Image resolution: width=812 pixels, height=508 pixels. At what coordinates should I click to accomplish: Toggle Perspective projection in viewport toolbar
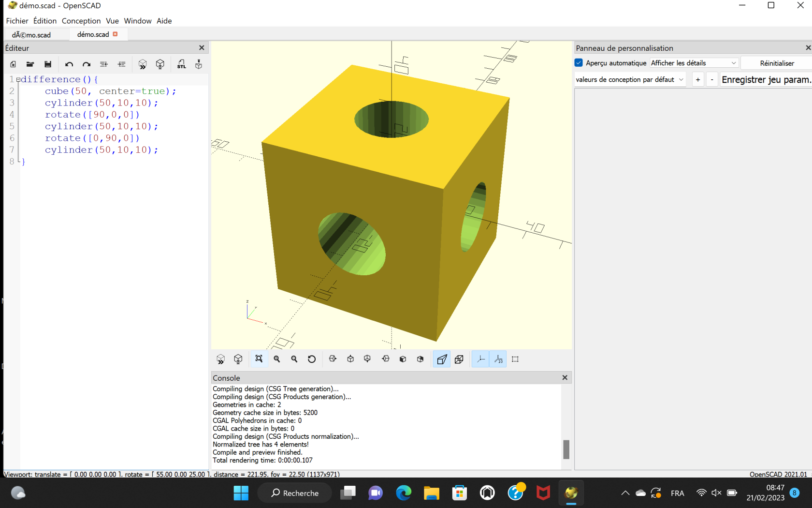pos(442,359)
